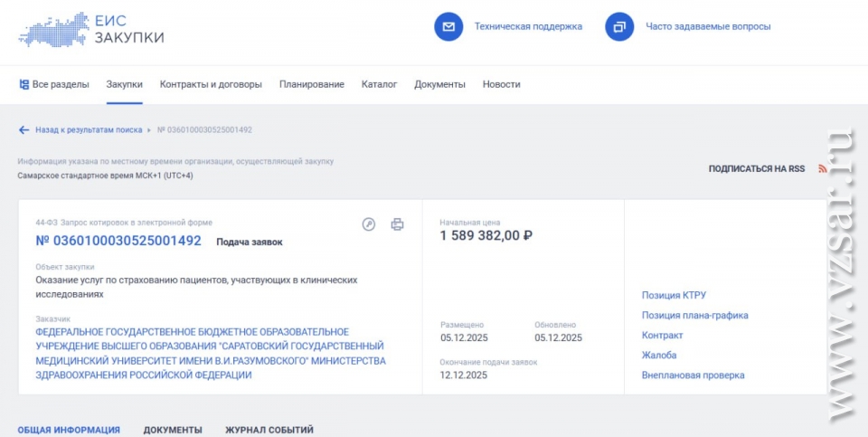Open the electronic signature view icon
Viewport: 868px width, 437px height.
(369, 224)
